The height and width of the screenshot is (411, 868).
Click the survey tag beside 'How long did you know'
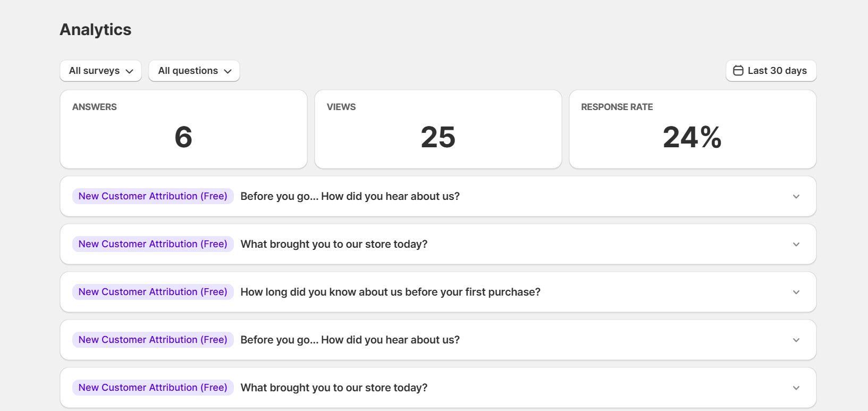pos(153,292)
